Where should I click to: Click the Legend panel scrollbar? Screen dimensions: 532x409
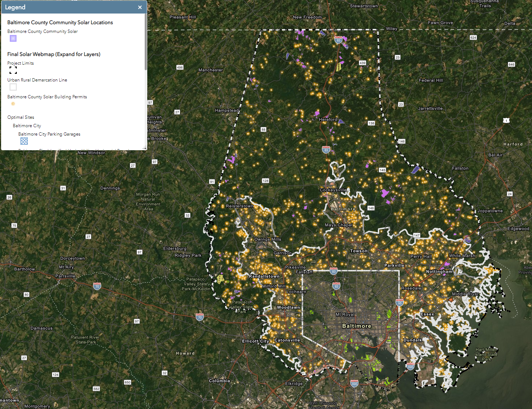pos(146,42)
